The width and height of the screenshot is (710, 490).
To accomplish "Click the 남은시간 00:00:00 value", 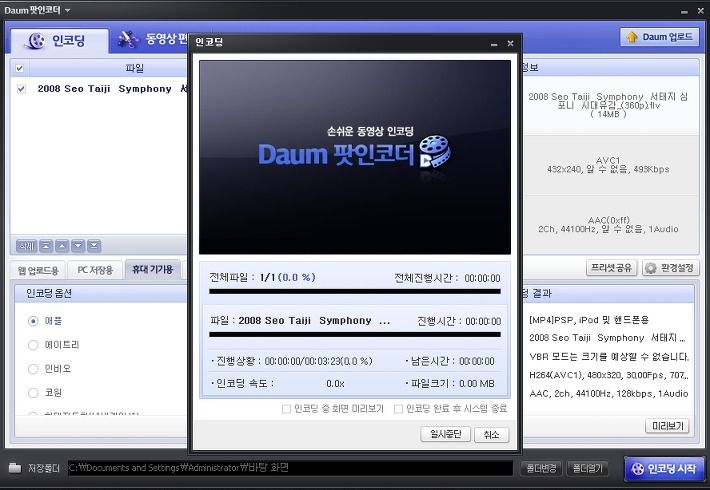I will click(476, 361).
